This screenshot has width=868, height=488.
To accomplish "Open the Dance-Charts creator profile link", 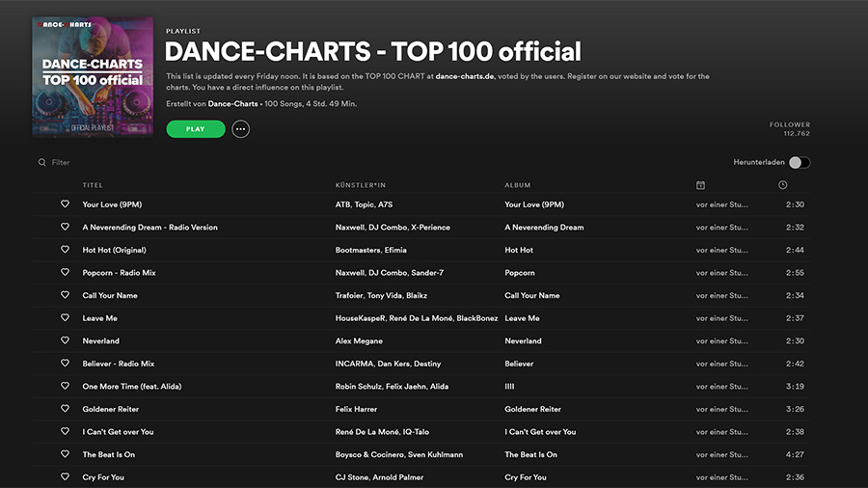I will point(232,103).
